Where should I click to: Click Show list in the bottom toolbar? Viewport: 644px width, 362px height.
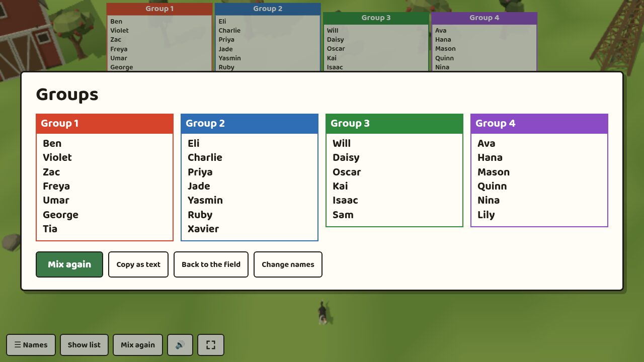coord(84,345)
